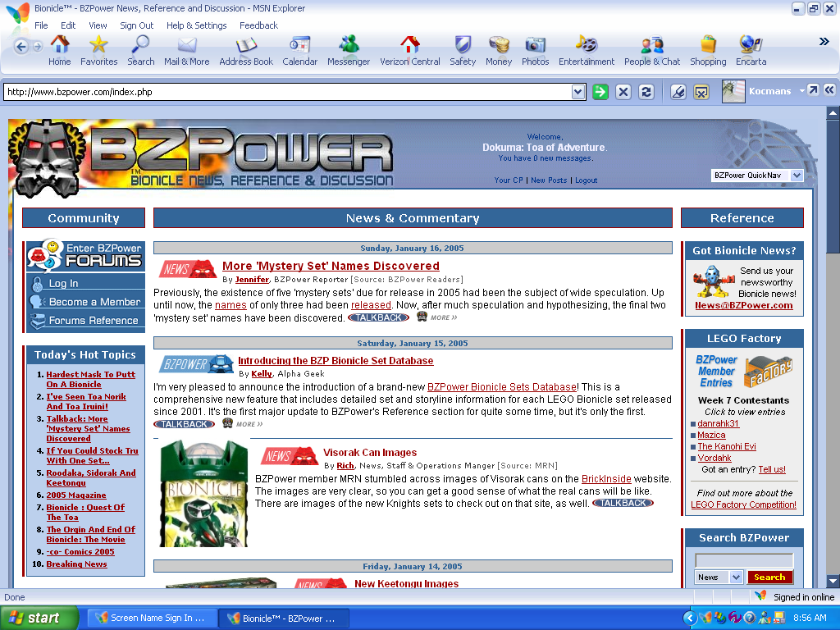Click the red Search button
840x630 pixels.
click(x=769, y=577)
